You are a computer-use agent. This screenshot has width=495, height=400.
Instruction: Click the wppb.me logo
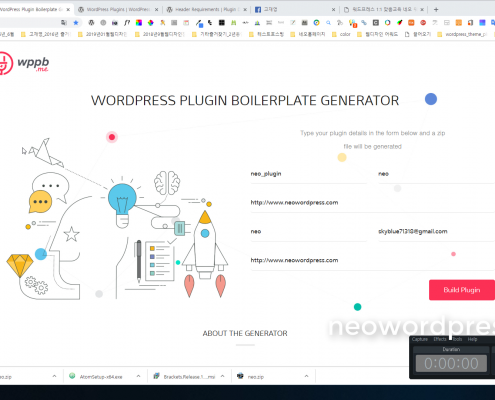(x=24, y=63)
